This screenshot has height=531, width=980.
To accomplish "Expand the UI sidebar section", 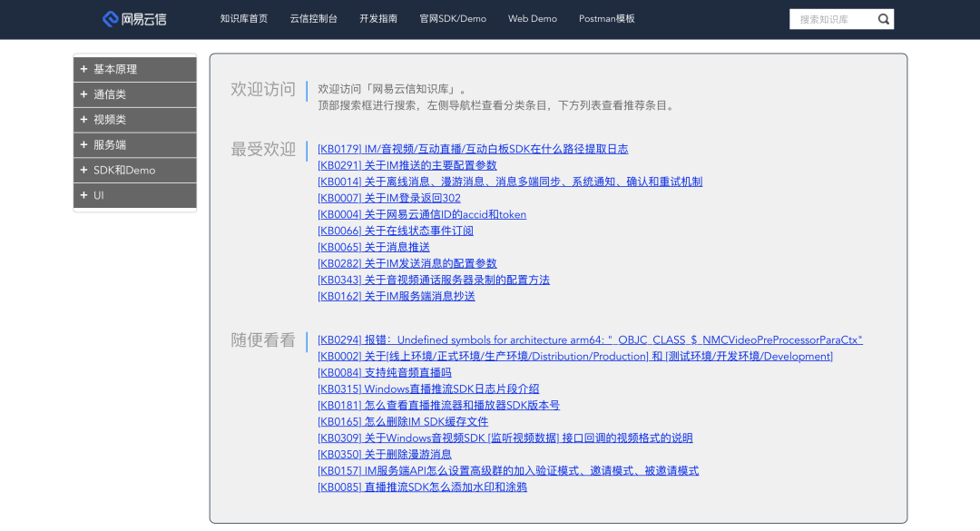I will coord(135,195).
